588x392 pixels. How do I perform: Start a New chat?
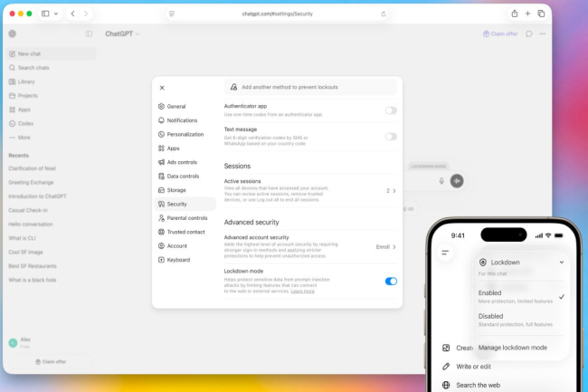(51, 53)
